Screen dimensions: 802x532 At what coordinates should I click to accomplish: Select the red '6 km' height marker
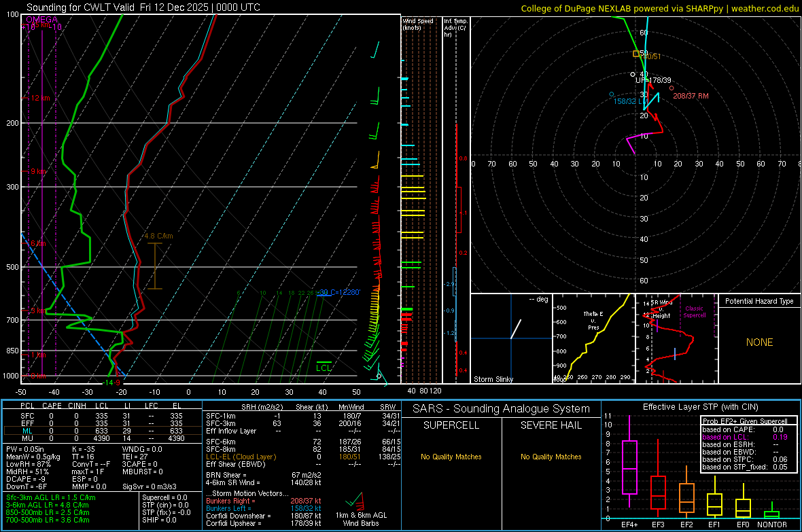(x=39, y=243)
